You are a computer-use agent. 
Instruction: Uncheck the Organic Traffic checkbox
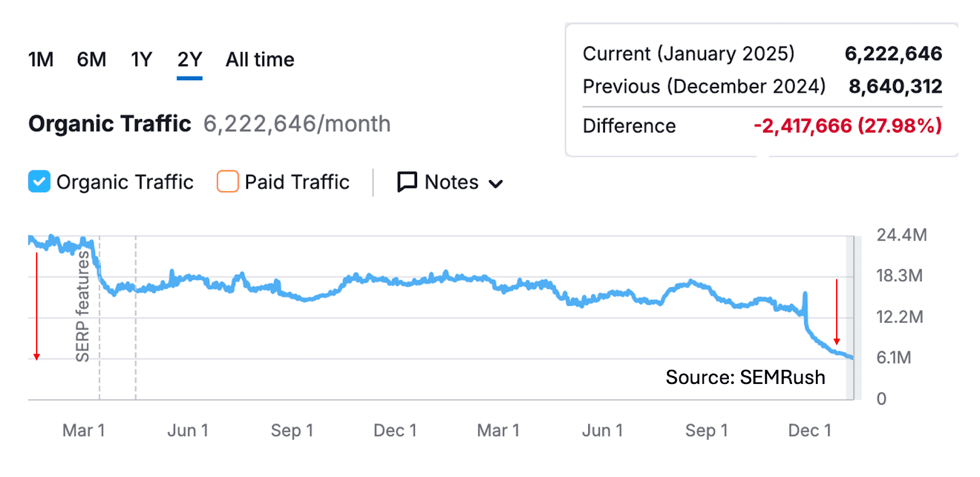click(39, 182)
